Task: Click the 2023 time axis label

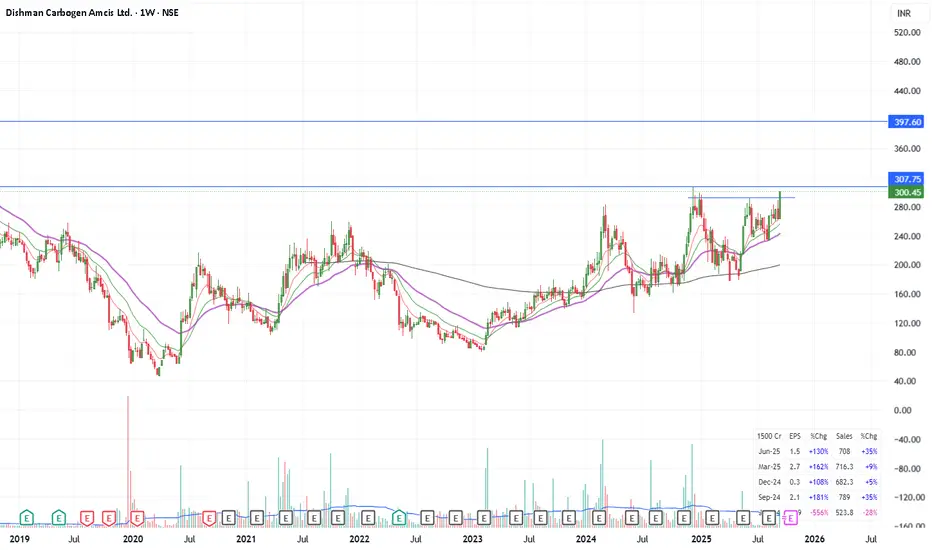Action: click(473, 539)
